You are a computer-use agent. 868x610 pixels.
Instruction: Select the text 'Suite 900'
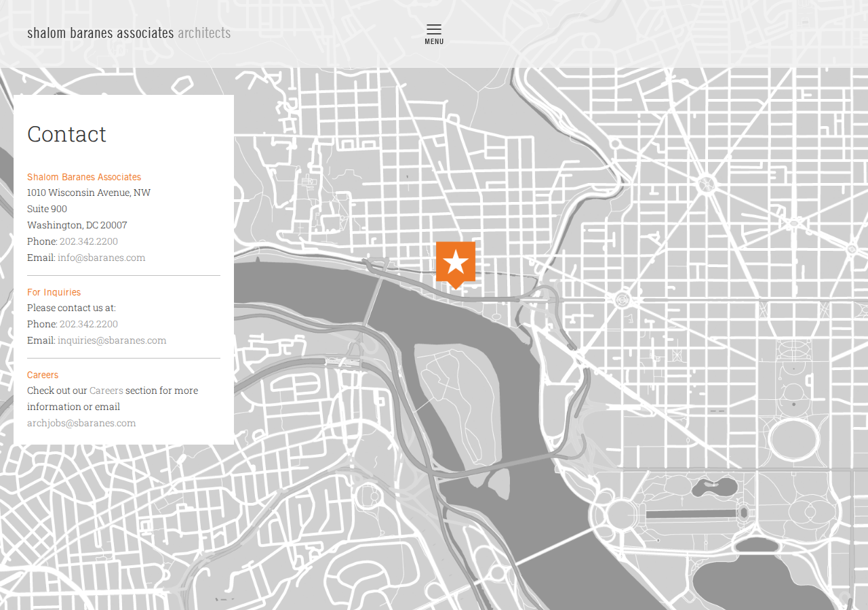pyautogui.click(x=47, y=209)
